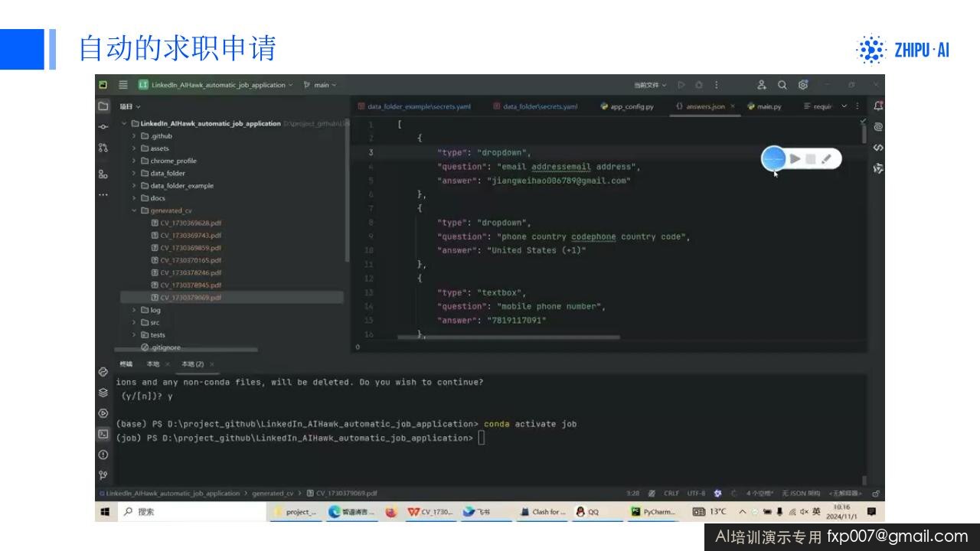Viewport: 980px width, 551px height.
Task: Click the recorder pencil annotate icon
Action: [827, 159]
